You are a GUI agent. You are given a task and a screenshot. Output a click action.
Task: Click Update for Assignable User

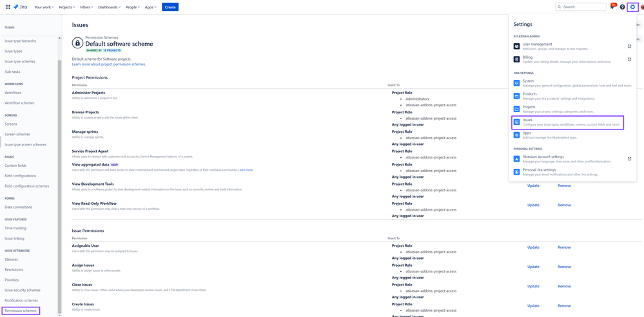pyautogui.click(x=533, y=247)
